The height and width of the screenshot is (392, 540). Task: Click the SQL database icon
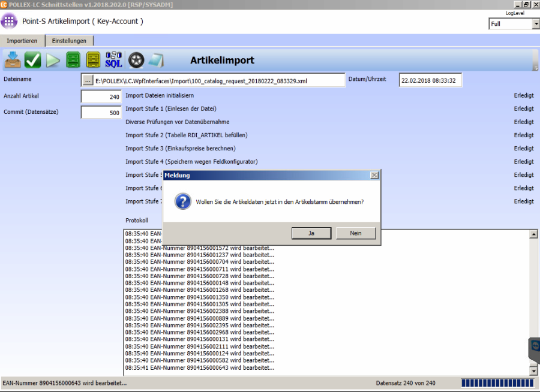coord(113,60)
